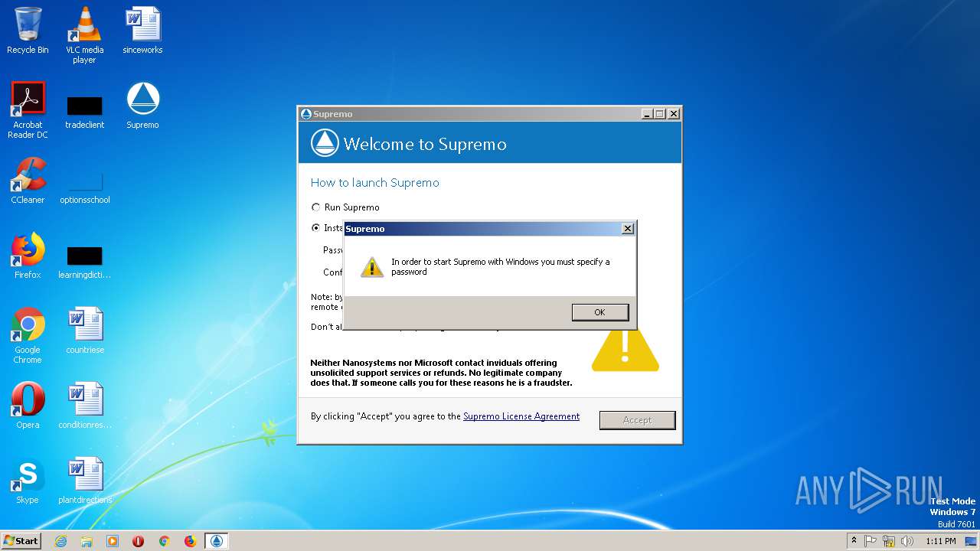
Task: Click the yellow warning icon in dialog
Action: point(372,266)
